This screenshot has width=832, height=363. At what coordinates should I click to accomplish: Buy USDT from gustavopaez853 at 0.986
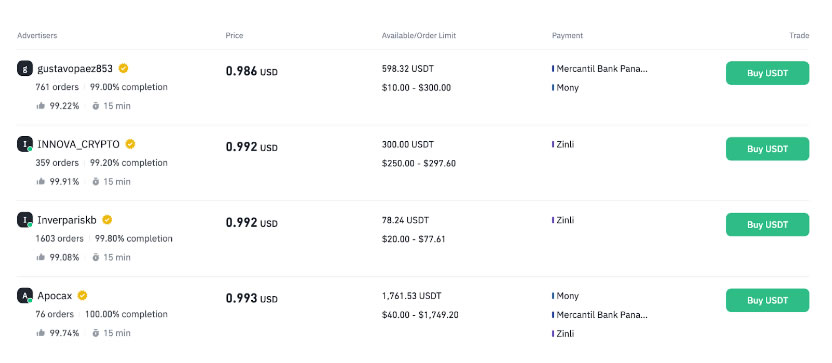pos(767,73)
